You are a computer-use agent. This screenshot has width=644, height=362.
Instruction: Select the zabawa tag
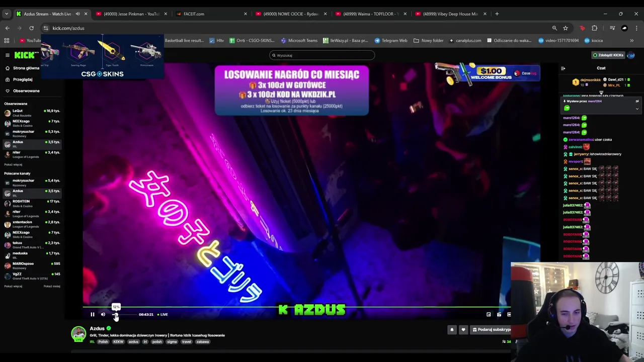(203, 342)
